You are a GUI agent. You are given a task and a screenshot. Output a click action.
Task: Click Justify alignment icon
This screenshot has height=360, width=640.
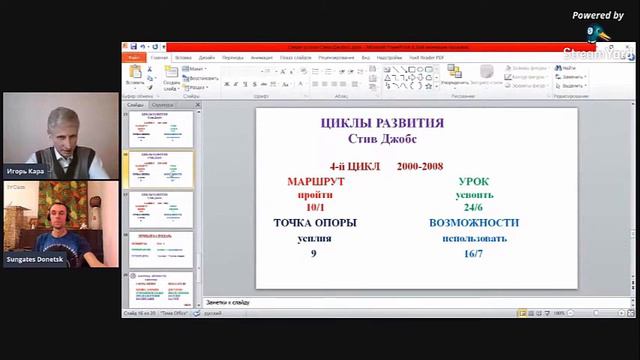[343, 84]
